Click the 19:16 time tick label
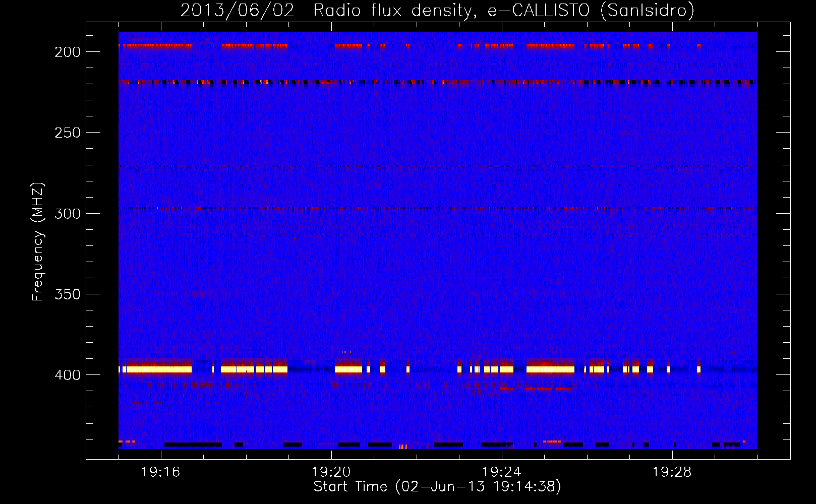The image size is (816, 504). pyautogui.click(x=161, y=472)
